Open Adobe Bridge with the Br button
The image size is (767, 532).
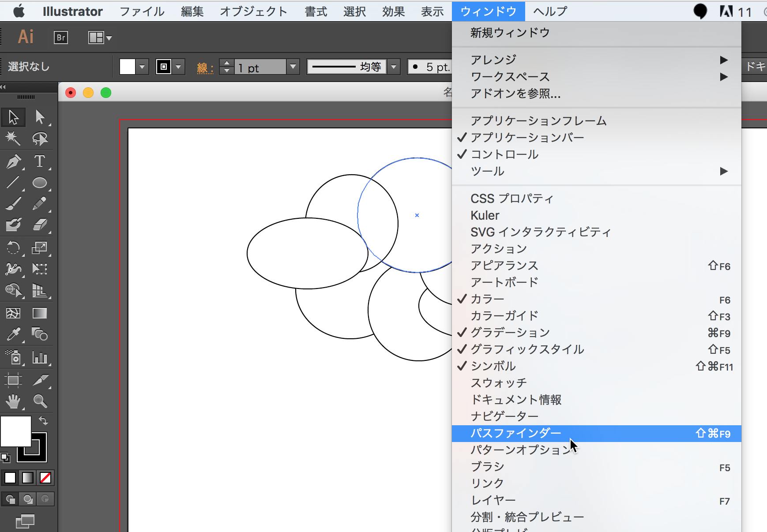[x=61, y=37]
